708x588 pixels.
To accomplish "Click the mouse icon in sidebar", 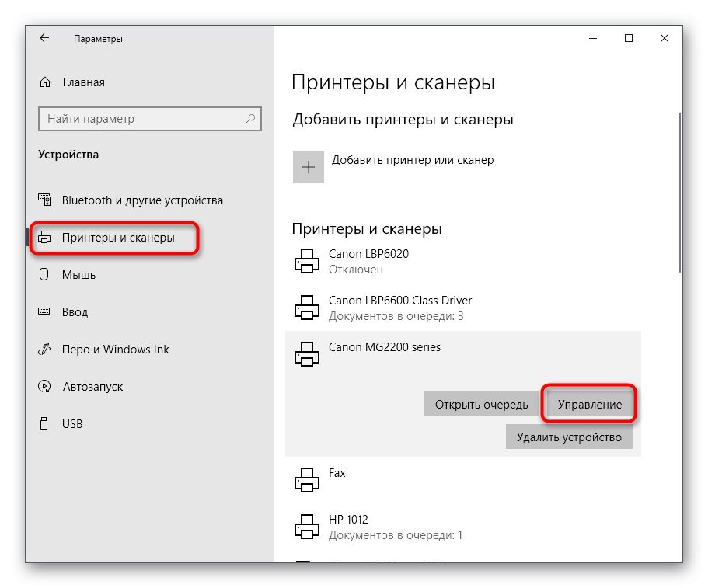I will tap(45, 275).
